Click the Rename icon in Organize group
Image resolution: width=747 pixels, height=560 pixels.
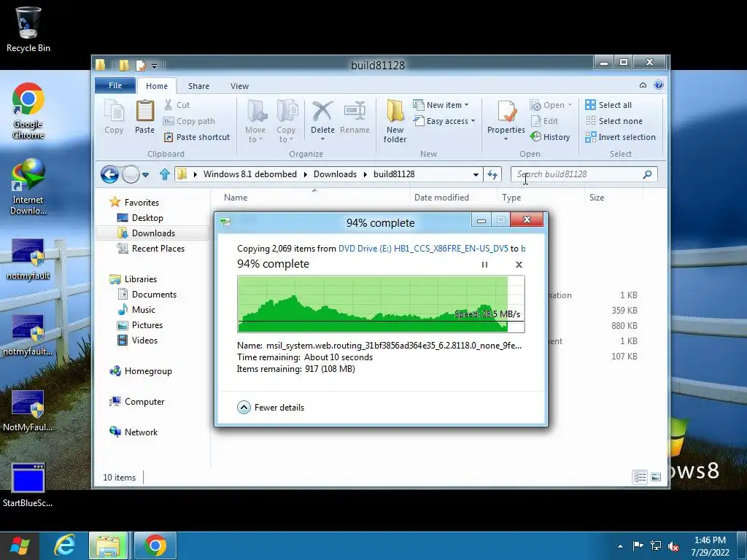[x=355, y=117]
